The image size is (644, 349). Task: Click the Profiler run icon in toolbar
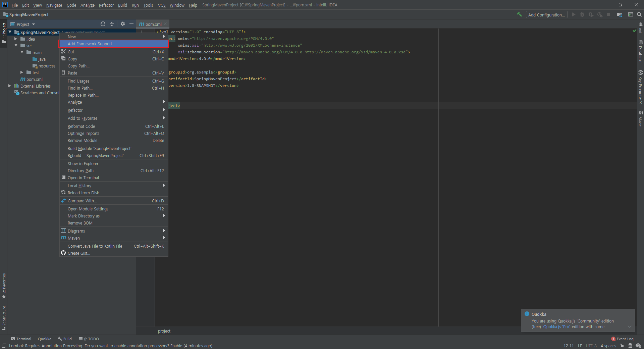pyautogui.click(x=600, y=14)
